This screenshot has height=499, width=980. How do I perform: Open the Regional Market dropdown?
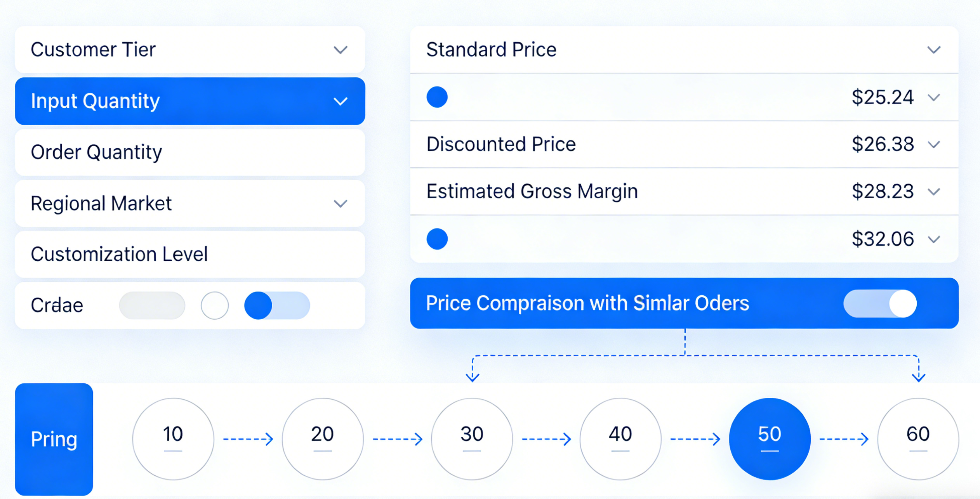coord(341,203)
